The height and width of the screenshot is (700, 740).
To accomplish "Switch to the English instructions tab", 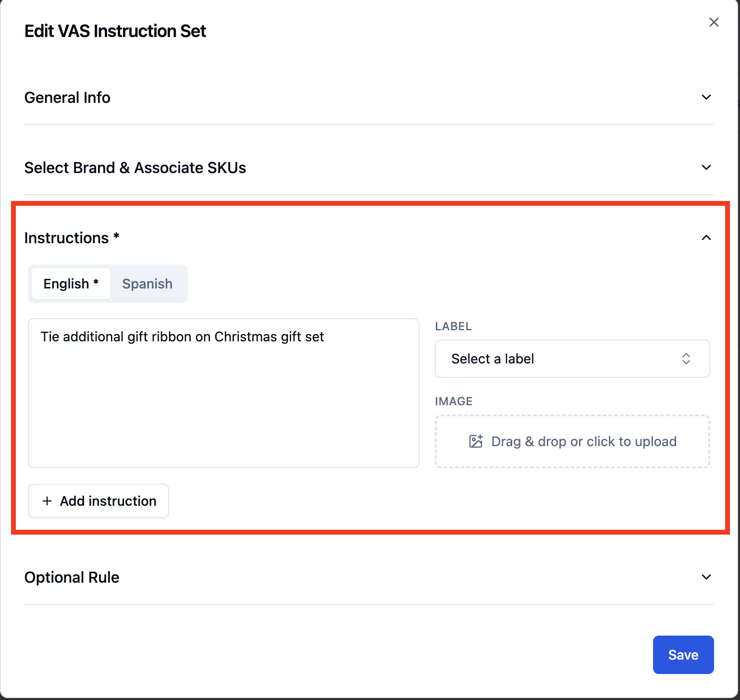I will (x=71, y=284).
